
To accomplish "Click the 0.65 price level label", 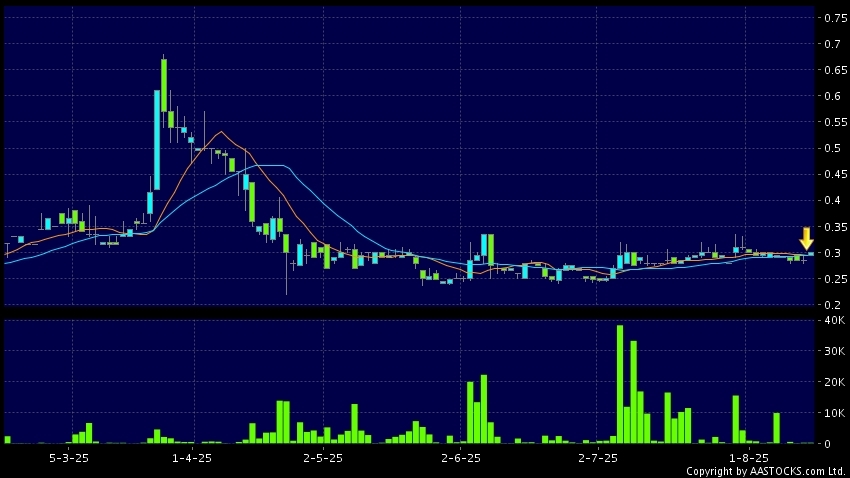I will pos(835,70).
